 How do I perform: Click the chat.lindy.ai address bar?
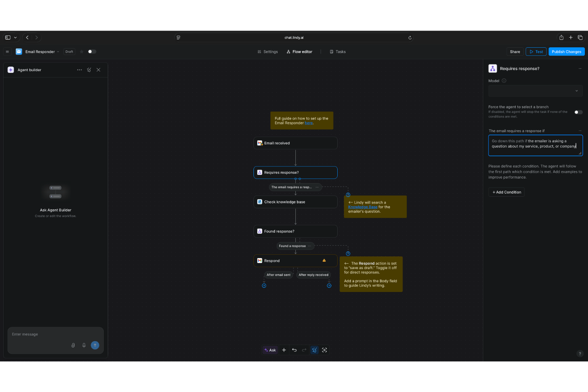click(x=294, y=37)
